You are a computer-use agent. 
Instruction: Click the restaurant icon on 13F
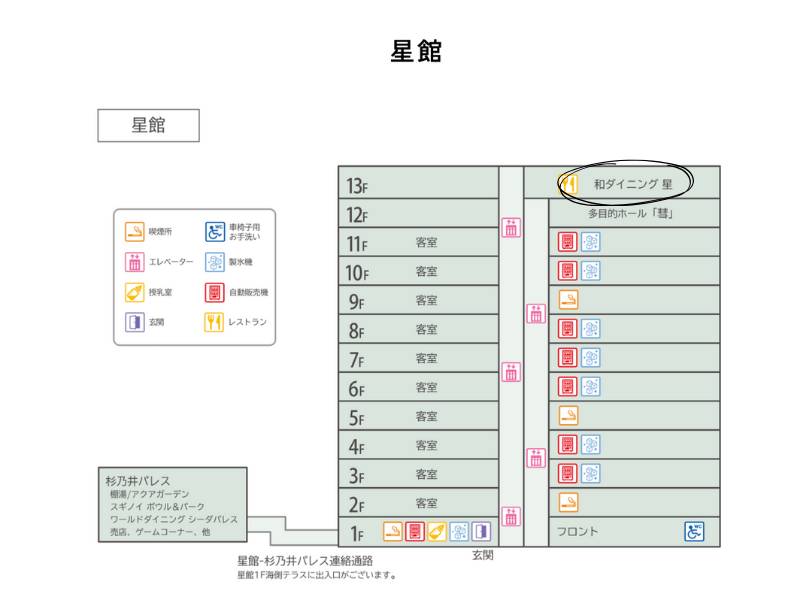tap(568, 183)
